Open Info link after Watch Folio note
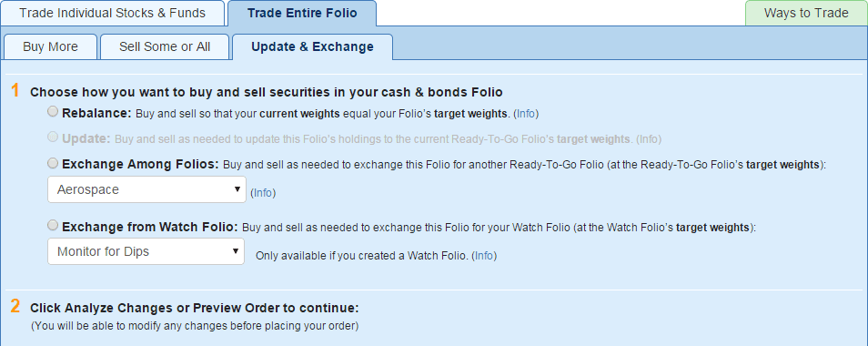The height and width of the screenshot is (346, 868). pos(484,257)
